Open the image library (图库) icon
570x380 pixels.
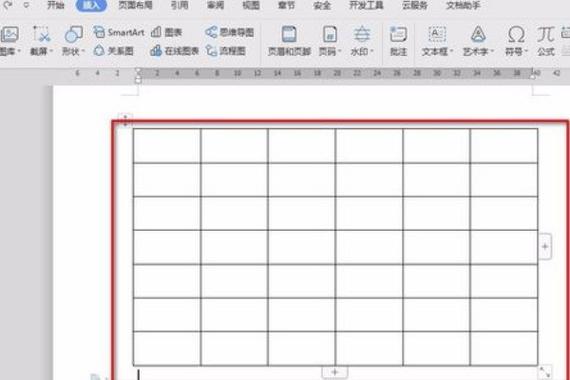(x=9, y=35)
